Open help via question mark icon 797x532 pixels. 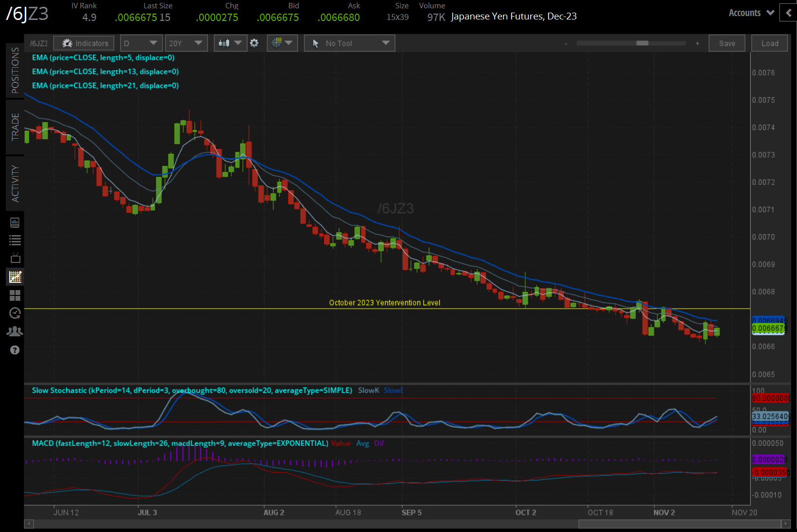point(15,350)
